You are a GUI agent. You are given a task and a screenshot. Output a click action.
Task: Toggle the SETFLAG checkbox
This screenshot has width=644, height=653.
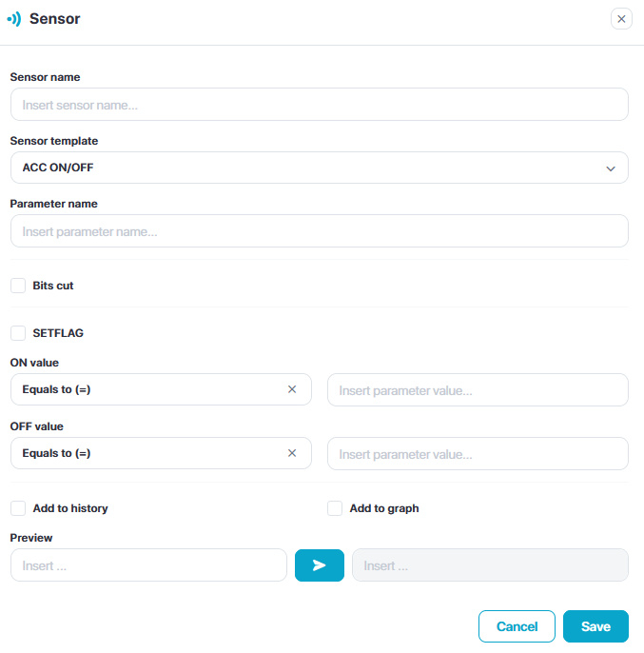[18, 333]
